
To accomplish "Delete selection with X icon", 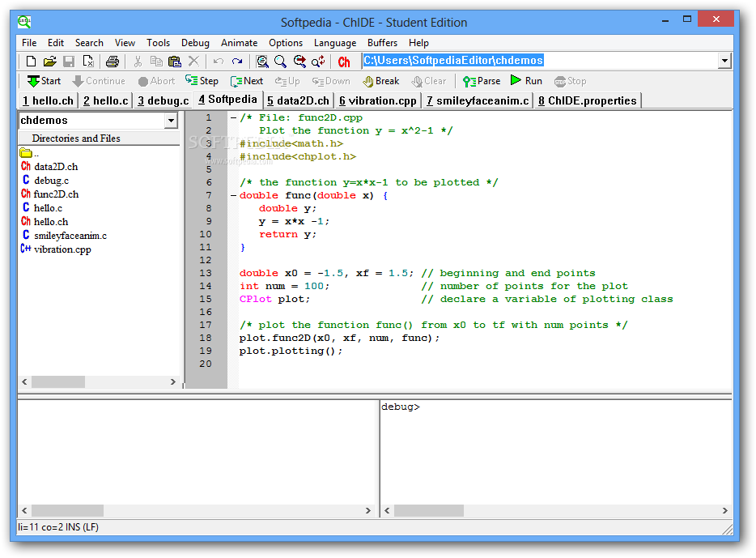I will click(193, 62).
